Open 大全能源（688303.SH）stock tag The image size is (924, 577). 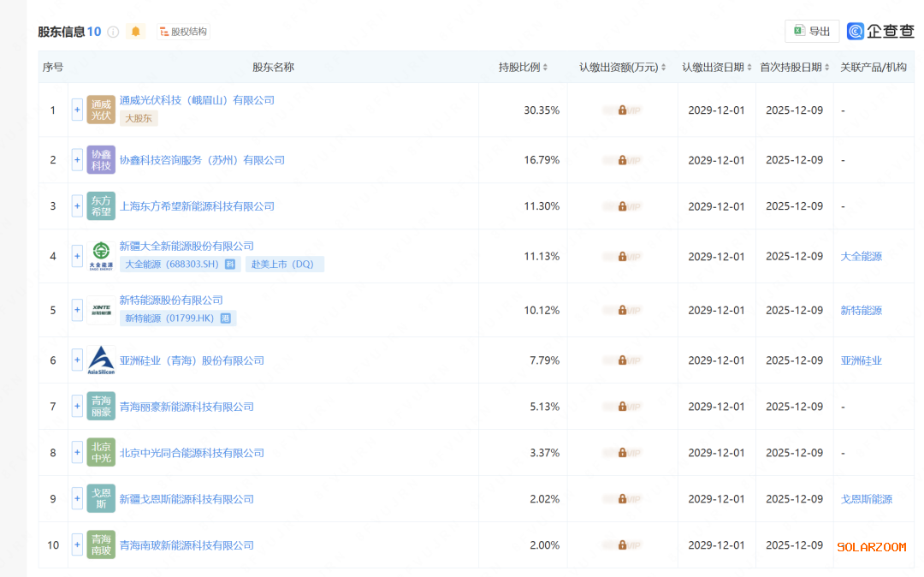pyautogui.click(x=172, y=265)
